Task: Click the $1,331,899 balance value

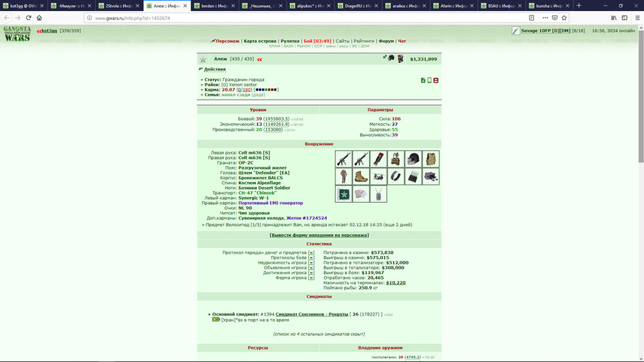Action: click(423, 59)
